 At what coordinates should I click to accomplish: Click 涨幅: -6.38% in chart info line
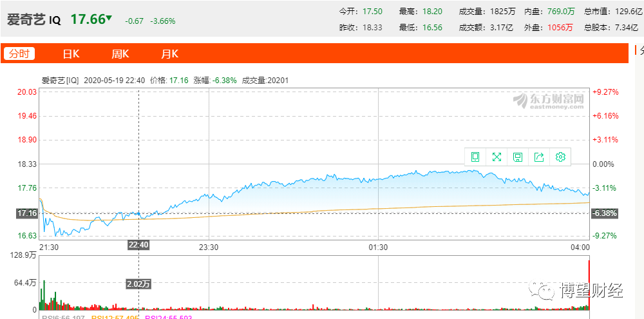click(215, 81)
